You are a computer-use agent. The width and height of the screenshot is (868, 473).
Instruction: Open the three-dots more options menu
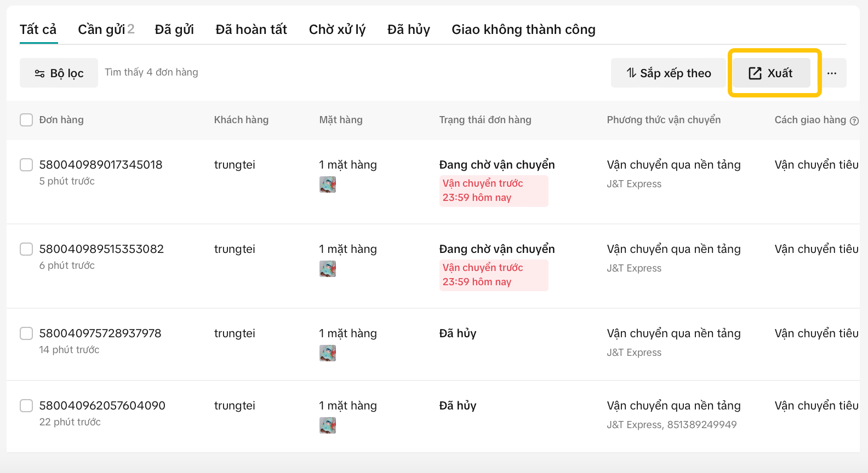pos(832,73)
